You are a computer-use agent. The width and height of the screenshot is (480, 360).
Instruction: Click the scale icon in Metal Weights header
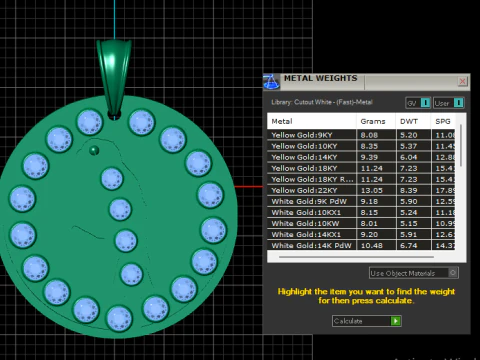pos(271,82)
